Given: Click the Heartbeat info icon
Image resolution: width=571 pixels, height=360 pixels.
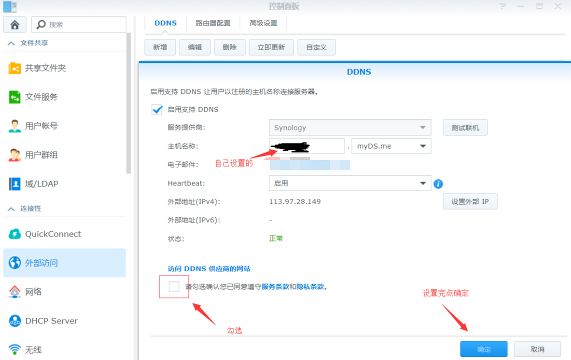Looking at the screenshot, I should (x=438, y=184).
